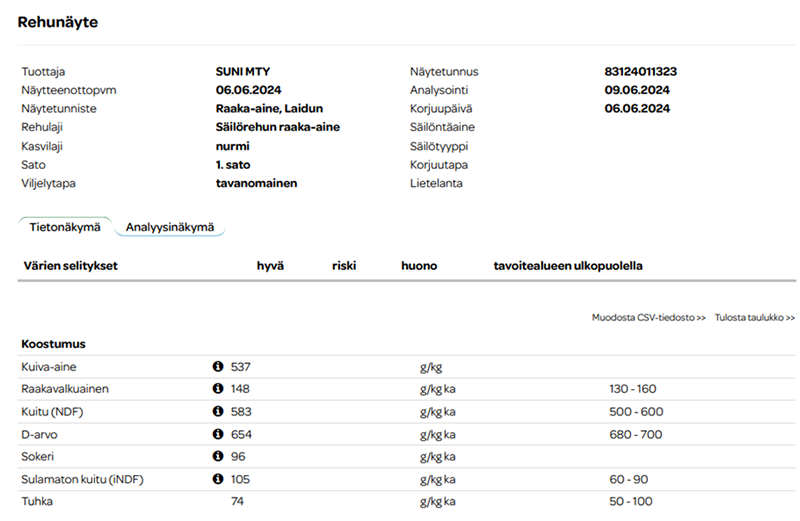Select Raakavalkuainen value 148
The height and width of the screenshot is (521, 800).
click(240, 388)
